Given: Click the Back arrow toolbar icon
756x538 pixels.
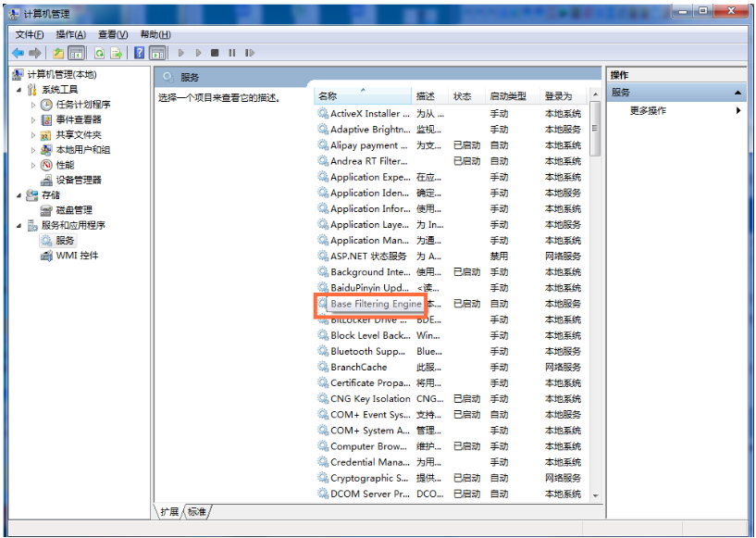Looking at the screenshot, I should [x=18, y=53].
